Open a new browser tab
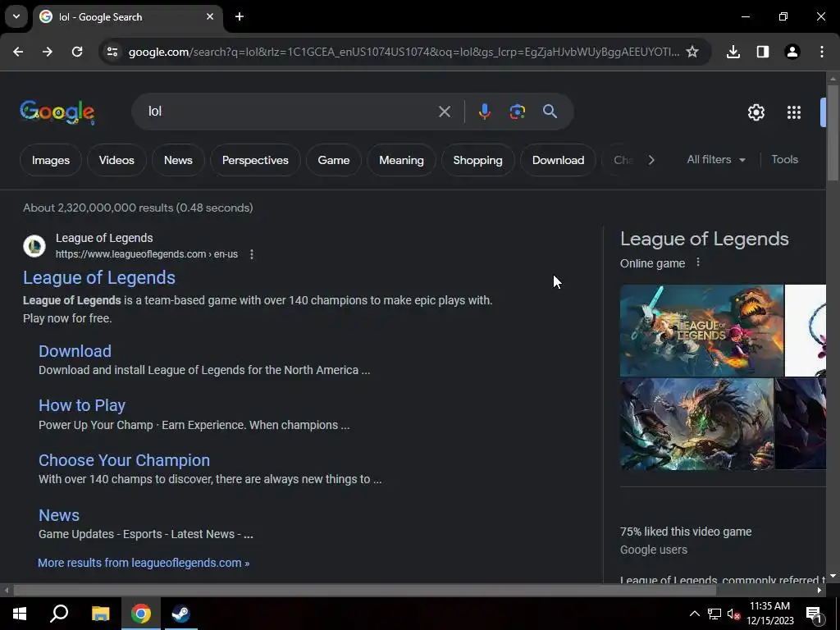Viewport: 840px width, 630px height. (240, 16)
